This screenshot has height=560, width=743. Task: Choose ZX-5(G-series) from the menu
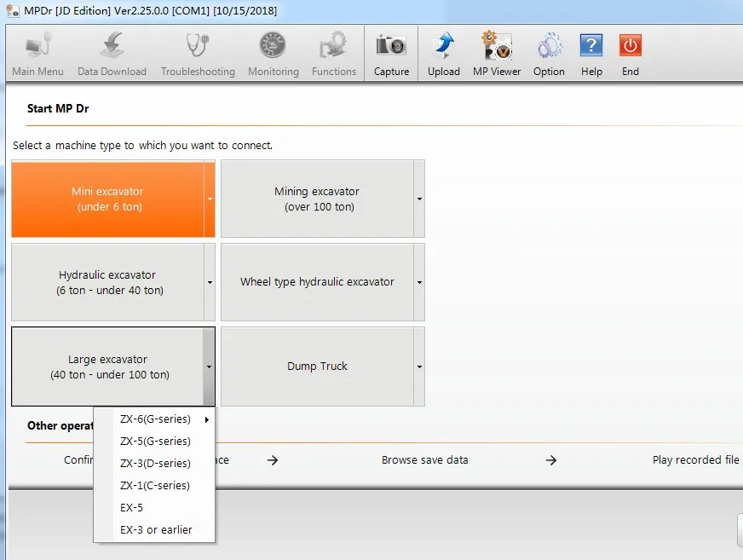[x=154, y=441]
